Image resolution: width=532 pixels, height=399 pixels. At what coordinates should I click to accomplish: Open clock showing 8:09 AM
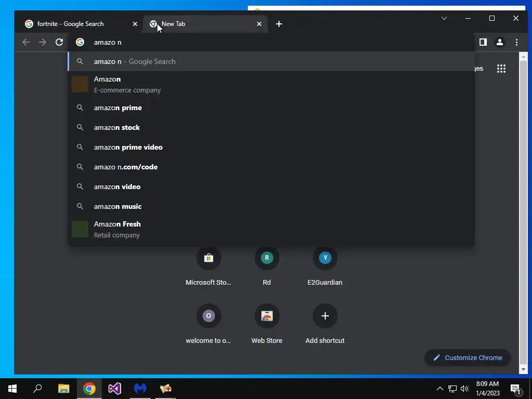pyautogui.click(x=487, y=389)
